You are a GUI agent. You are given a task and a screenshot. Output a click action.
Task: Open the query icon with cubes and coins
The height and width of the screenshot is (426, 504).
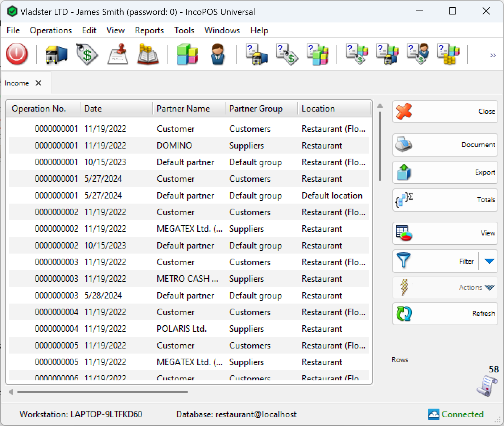pyautogui.click(x=449, y=54)
